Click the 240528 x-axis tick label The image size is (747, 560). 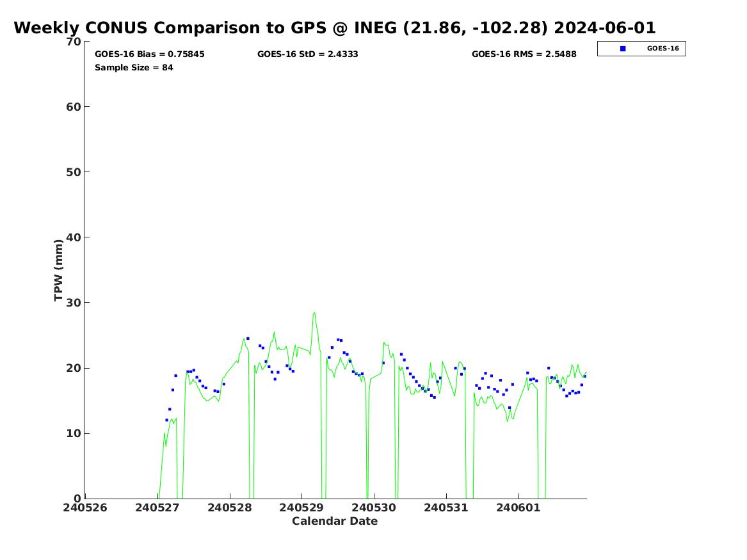230,508
